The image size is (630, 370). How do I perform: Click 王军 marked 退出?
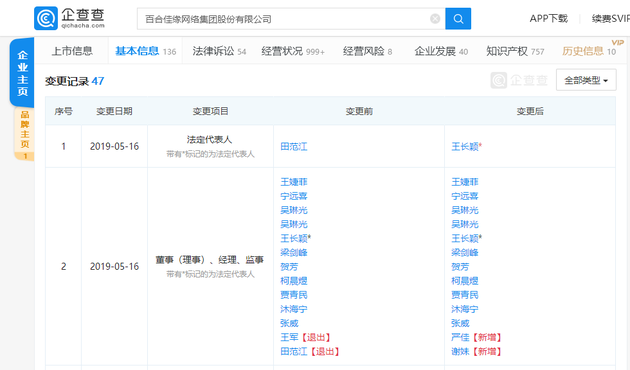pos(289,337)
